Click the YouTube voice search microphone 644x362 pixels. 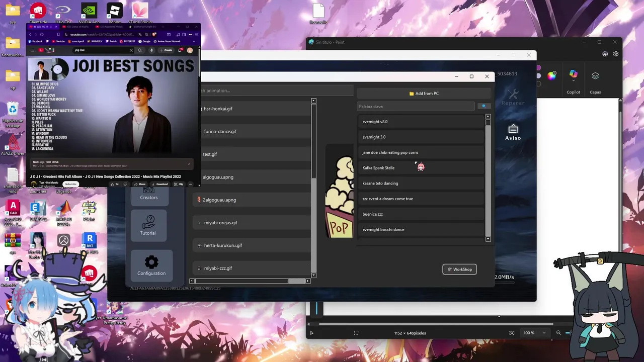(151, 50)
